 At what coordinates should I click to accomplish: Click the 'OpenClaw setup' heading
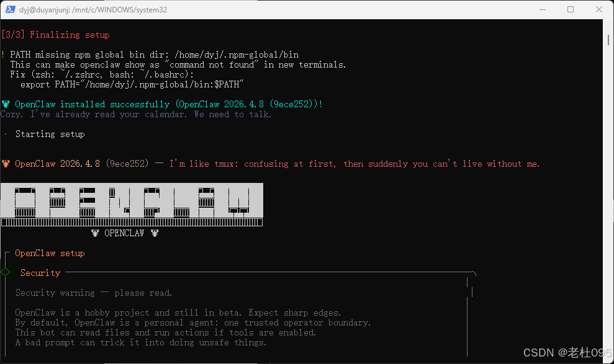click(x=50, y=254)
